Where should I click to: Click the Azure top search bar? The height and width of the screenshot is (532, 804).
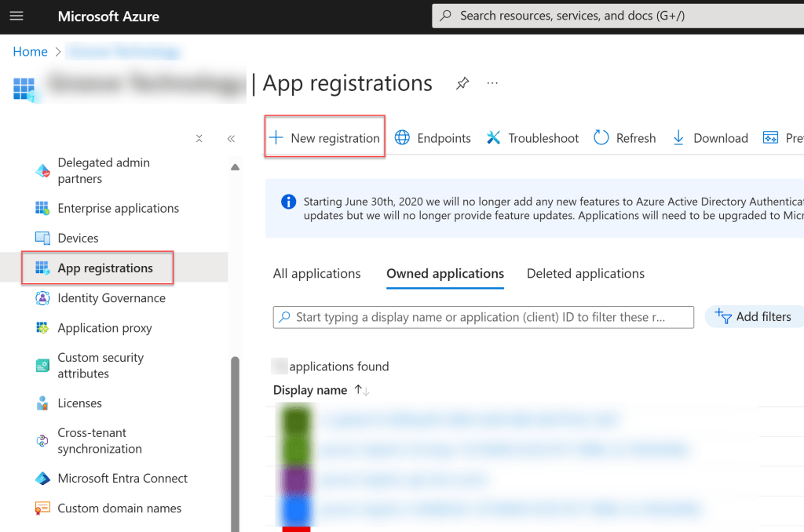[617, 16]
